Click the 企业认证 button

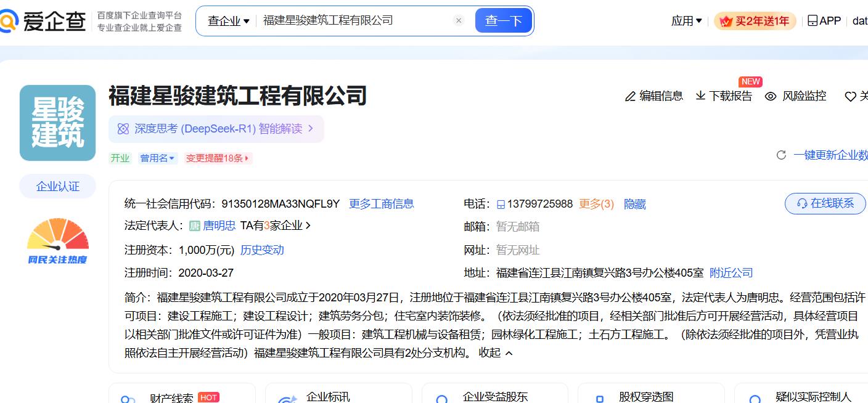58,186
